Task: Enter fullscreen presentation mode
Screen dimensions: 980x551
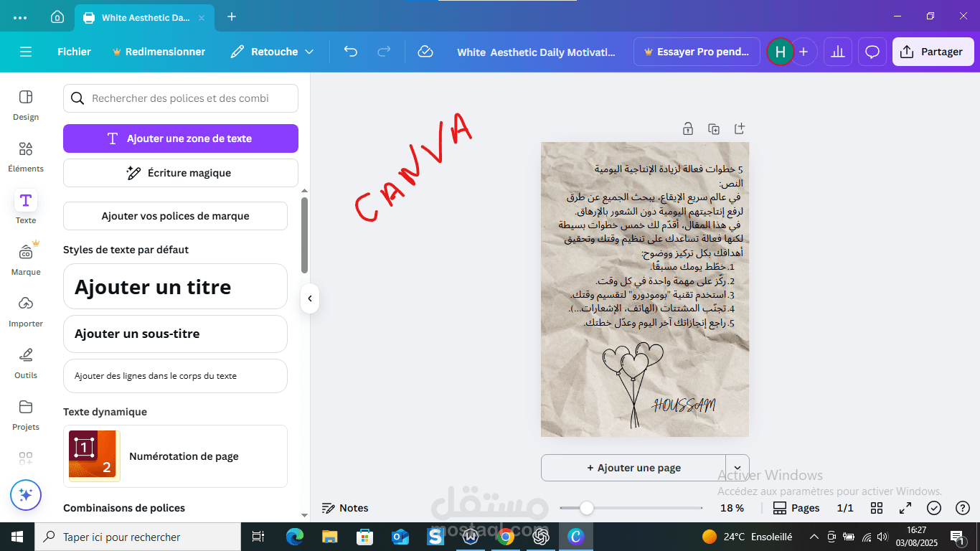Action: [x=905, y=508]
